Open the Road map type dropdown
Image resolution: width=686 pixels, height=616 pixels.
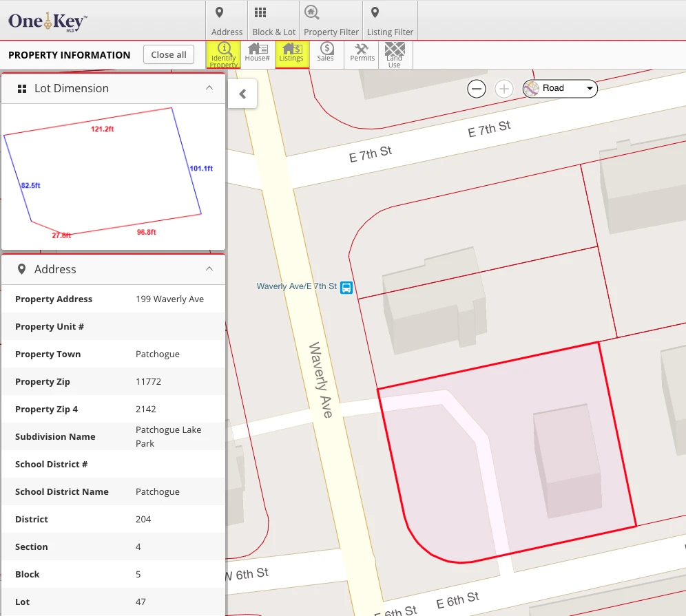560,89
